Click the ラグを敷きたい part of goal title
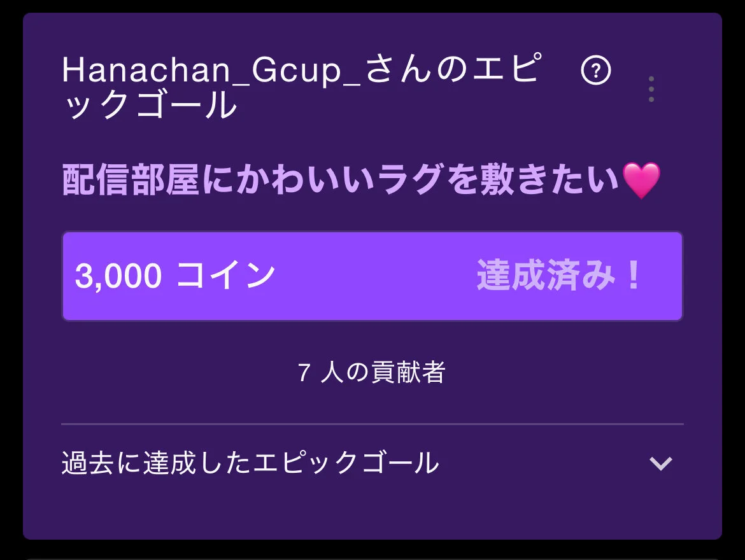The image size is (745, 560). tap(499, 179)
